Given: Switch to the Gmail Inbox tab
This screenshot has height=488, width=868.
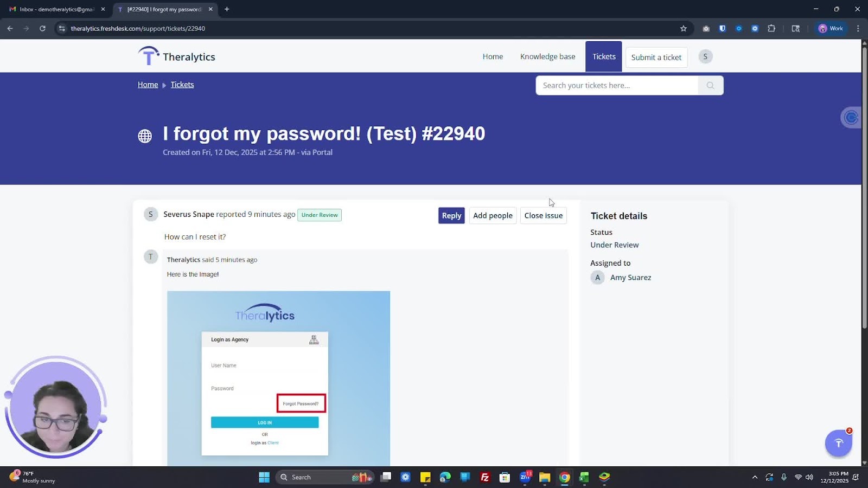Looking at the screenshot, I should coord(56,9).
